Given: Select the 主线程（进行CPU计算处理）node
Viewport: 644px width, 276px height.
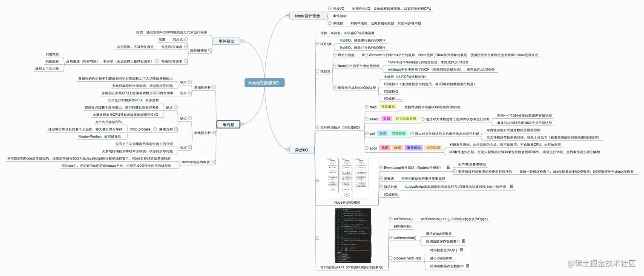Looking at the screenshot, I should click(x=405, y=77).
